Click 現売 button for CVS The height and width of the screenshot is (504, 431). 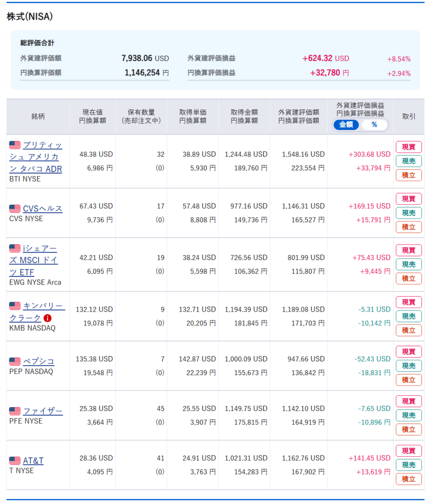(408, 213)
